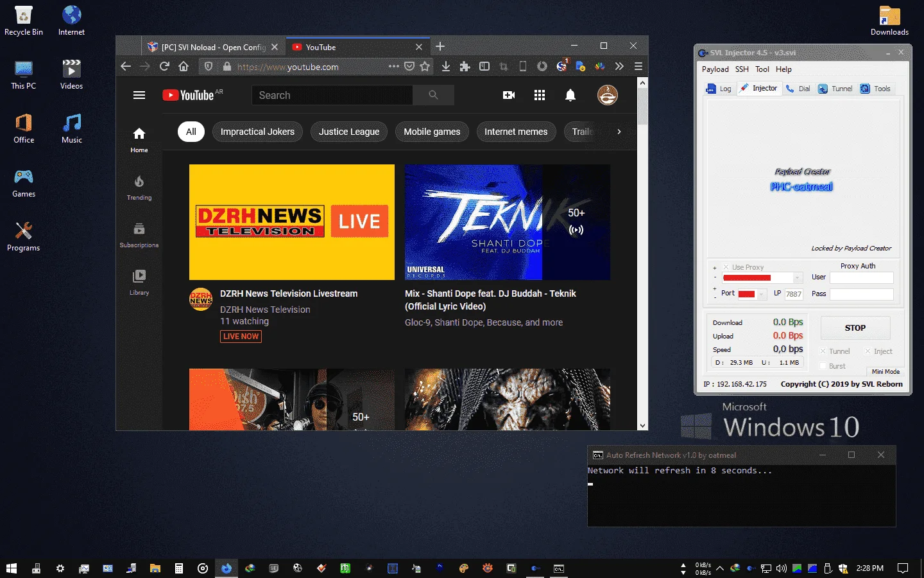This screenshot has width=924, height=578.
Task: Open the Firefox extensions puzzle icon
Action: (465, 66)
